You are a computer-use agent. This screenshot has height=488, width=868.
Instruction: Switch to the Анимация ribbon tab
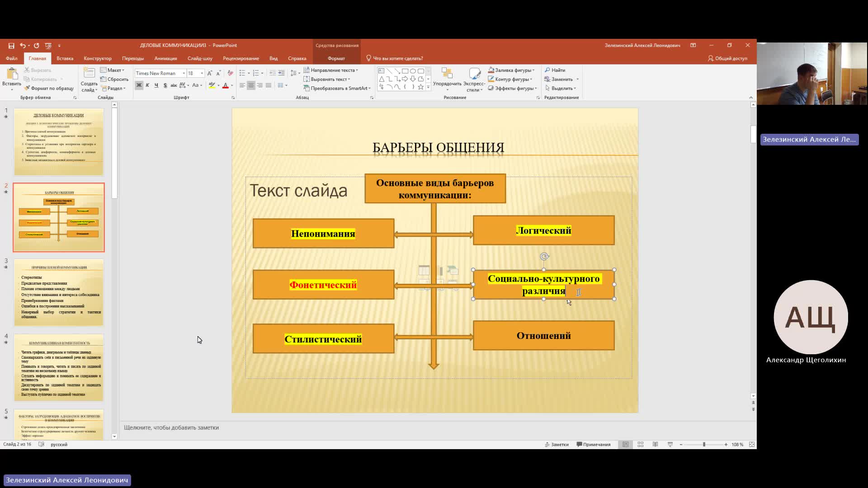(165, 58)
